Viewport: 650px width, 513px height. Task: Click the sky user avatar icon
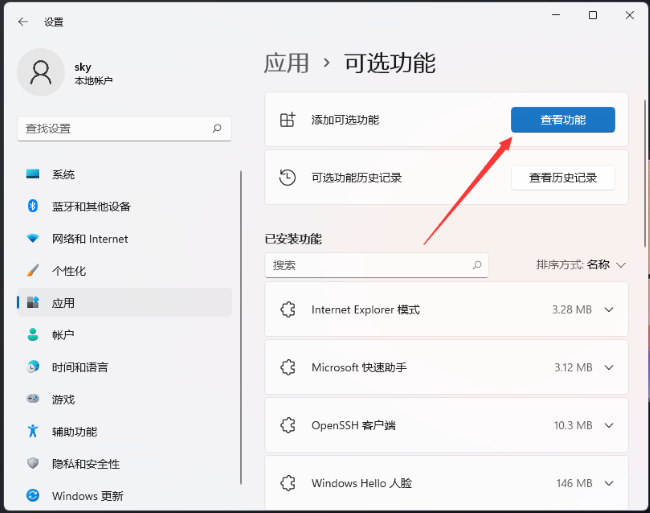coord(41,72)
